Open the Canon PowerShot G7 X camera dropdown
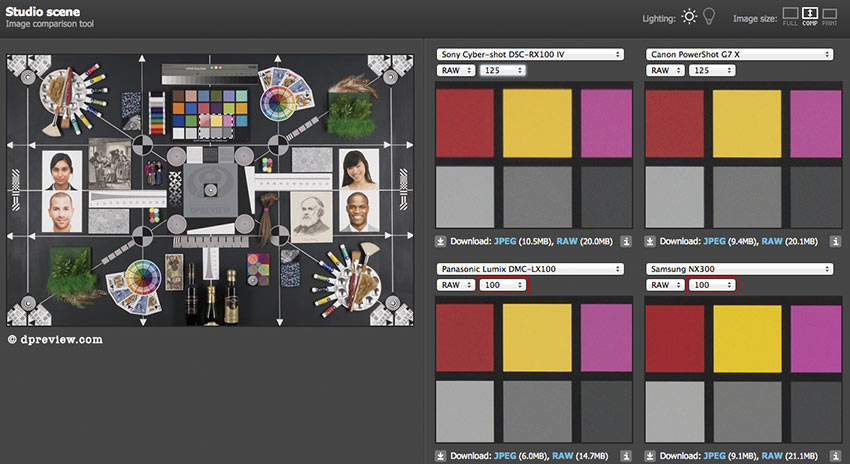The width and height of the screenshot is (850, 464). tap(739, 54)
